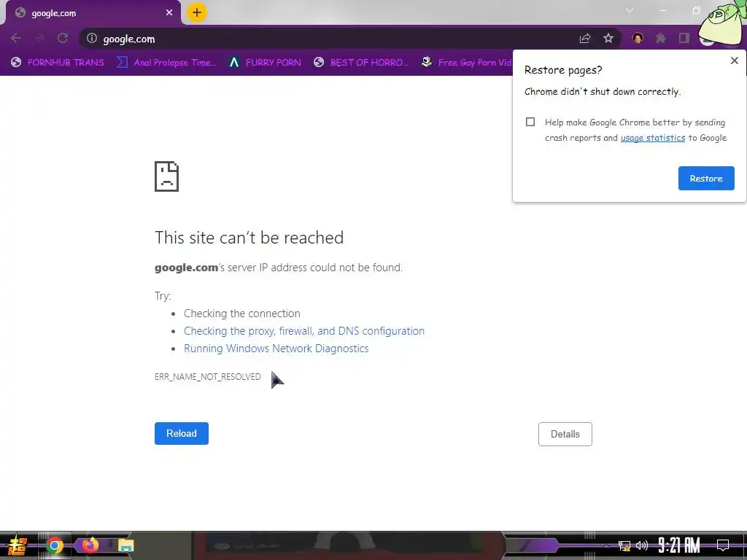Open the round picture extension icon
747x560 pixels.
(638, 38)
